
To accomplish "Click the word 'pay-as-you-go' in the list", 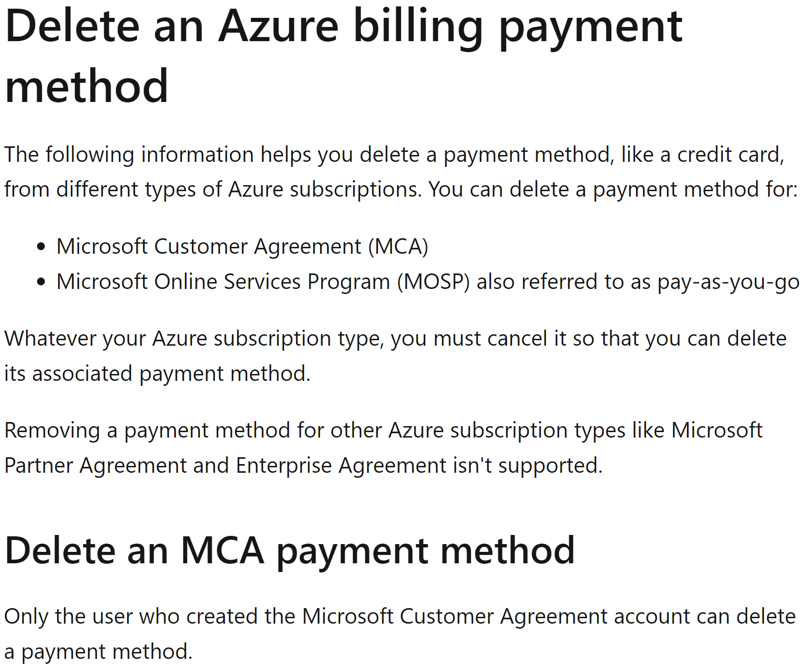I will point(728,282).
